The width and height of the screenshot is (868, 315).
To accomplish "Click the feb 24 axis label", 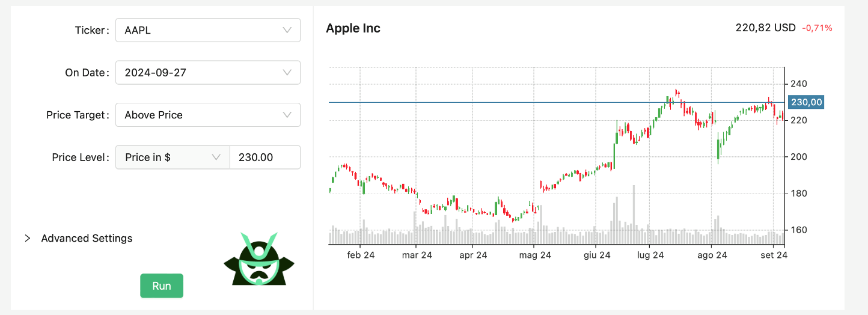I will click(x=361, y=255).
